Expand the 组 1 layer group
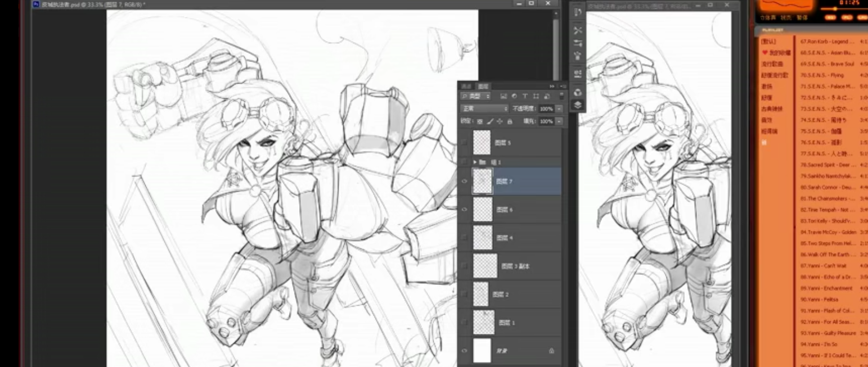 (x=475, y=162)
